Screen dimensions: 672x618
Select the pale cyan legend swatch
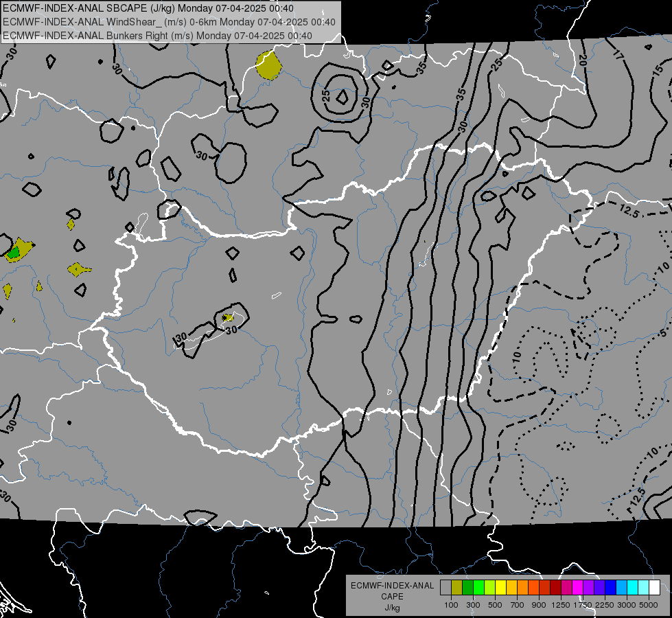pyautogui.click(x=644, y=587)
